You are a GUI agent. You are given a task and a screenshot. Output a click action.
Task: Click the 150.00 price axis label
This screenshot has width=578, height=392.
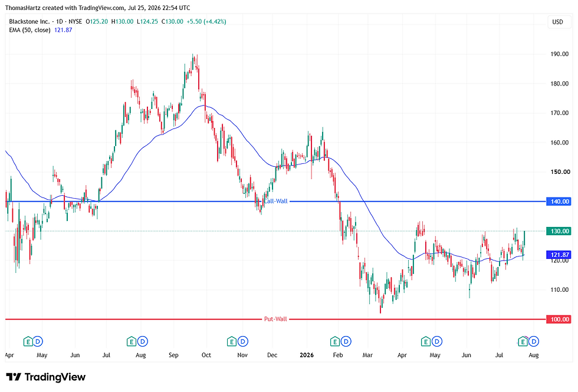pos(560,172)
